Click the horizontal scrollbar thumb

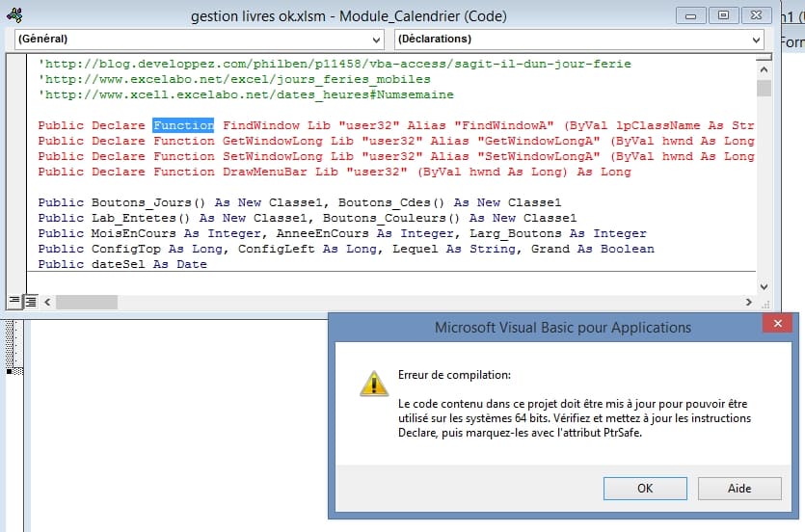pos(87,302)
